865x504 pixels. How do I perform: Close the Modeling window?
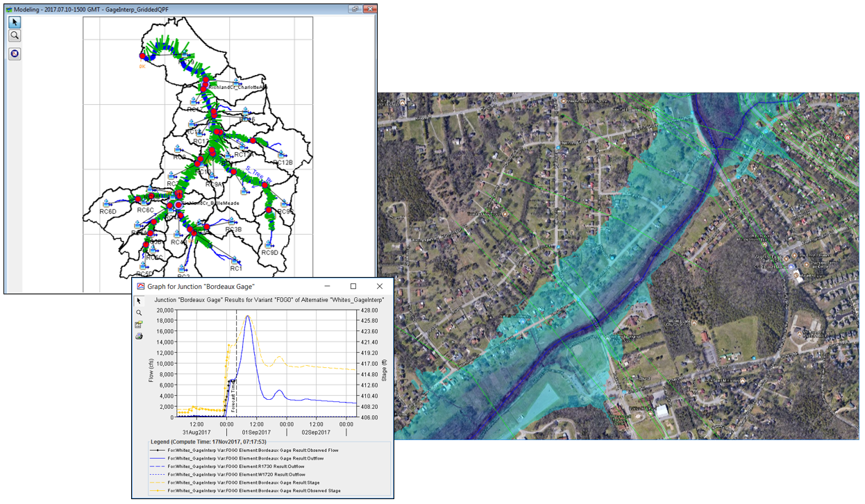371,9
